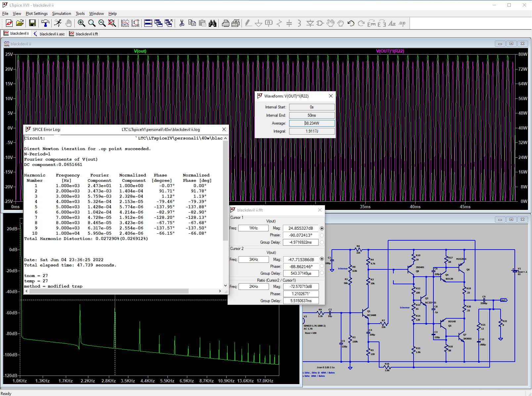
Task: Select Cursor 1 Group Delay radio button
Action: [322, 242]
